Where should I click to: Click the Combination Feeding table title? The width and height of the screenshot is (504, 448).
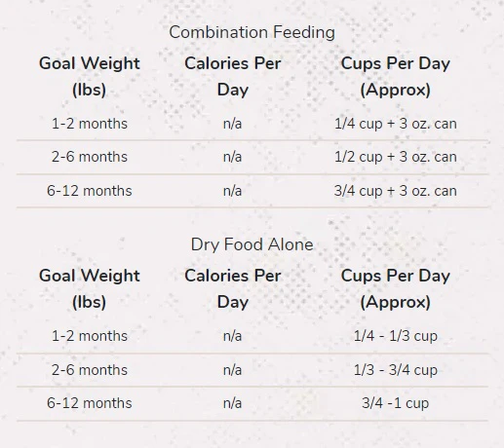pyautogui.click(x=252, y=32)
